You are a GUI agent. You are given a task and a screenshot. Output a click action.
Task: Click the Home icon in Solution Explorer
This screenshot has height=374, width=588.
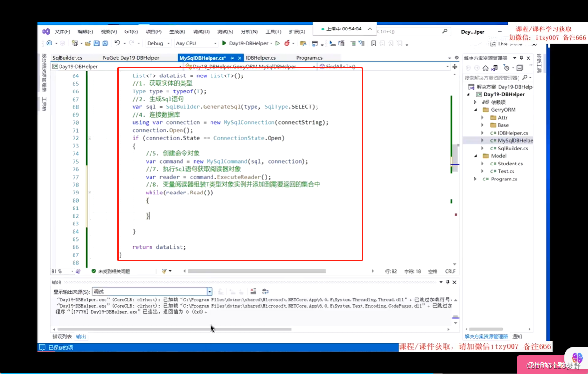tap(485, 67)
